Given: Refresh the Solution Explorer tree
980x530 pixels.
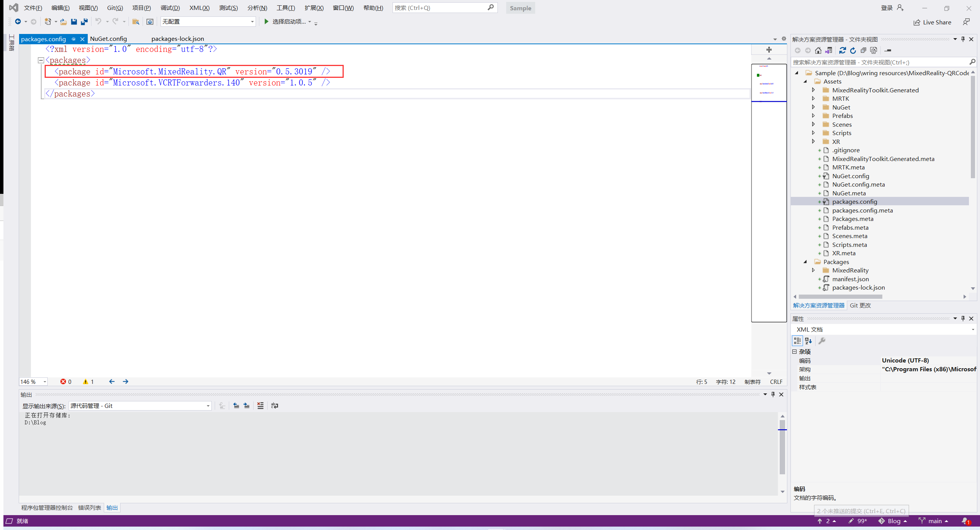Looking at the screenshot, I should tap(853, 50).
